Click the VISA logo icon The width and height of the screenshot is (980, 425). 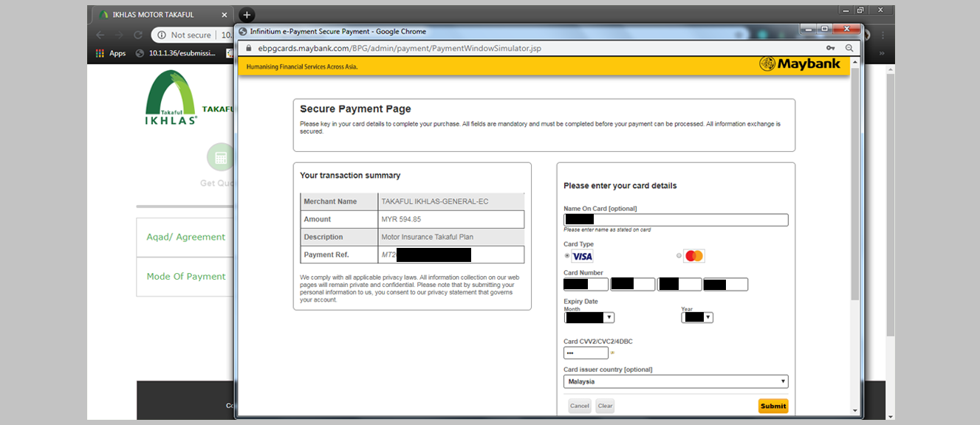pos(582,256)
